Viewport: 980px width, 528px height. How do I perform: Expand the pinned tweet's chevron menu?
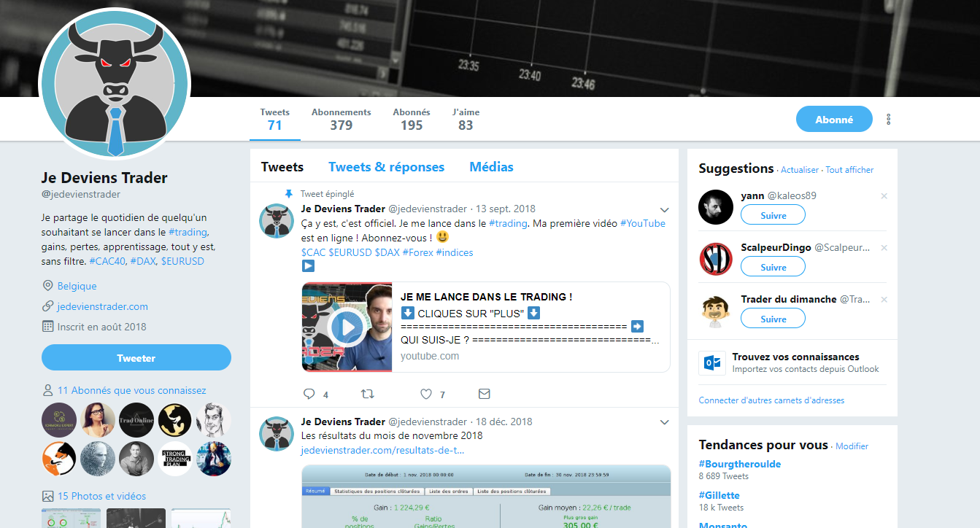click(x=664, y=210)
